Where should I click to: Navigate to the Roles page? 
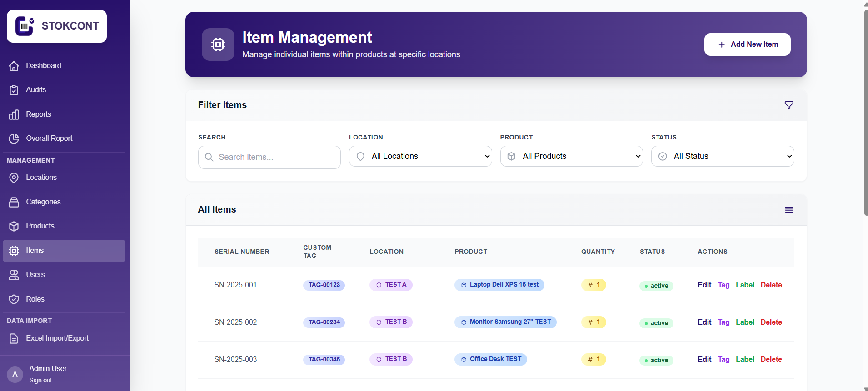[35, 299]
